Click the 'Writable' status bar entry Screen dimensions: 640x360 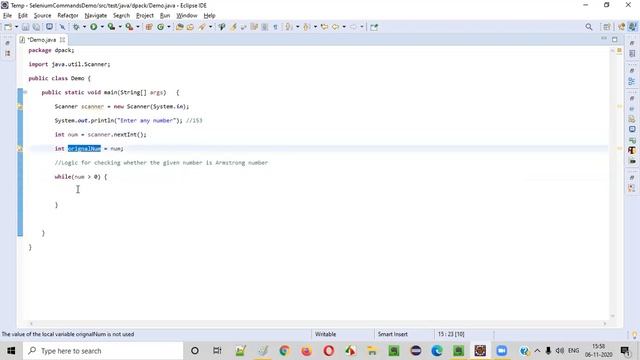(325, 334)
